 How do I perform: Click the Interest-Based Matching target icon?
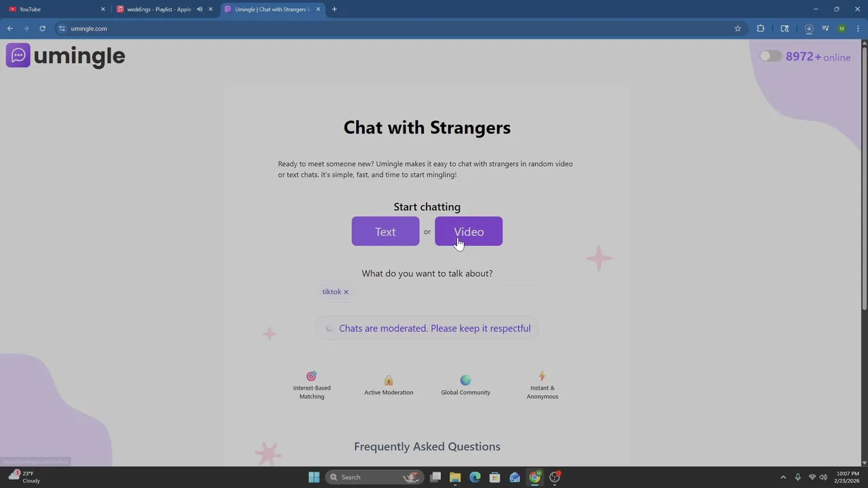tap(311, 376)
